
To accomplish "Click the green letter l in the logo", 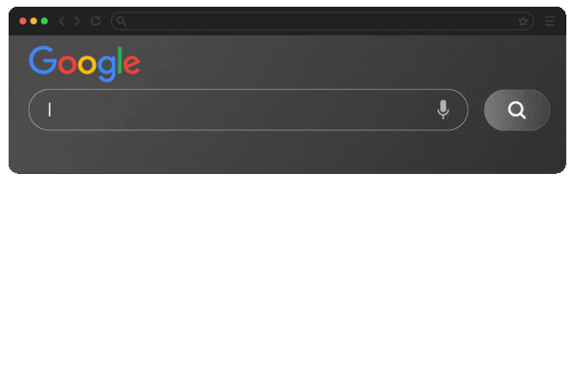I will pyautogui.click(x=120, y=60).
